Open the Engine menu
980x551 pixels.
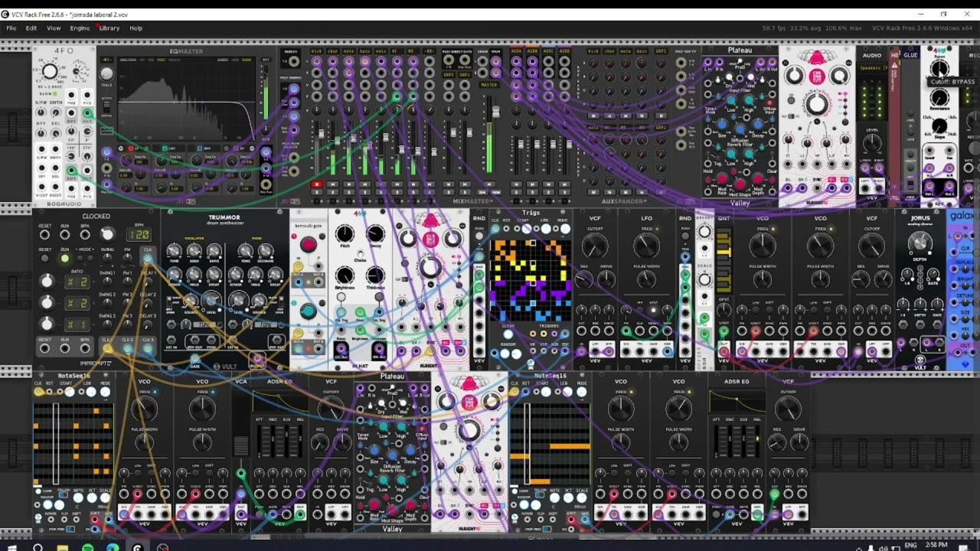pyautogui.click(x=80, y=28)
